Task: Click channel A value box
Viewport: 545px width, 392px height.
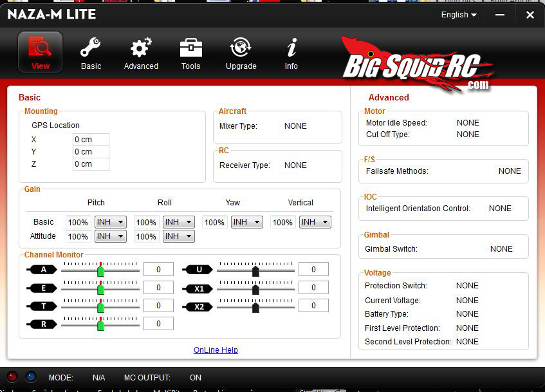Action: (x=158, y=269)
